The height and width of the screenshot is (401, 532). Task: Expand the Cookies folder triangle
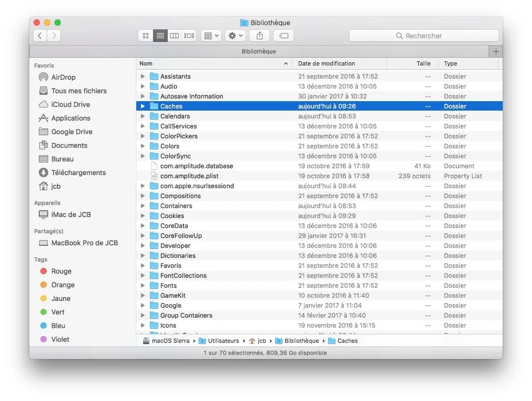[143, 216]
